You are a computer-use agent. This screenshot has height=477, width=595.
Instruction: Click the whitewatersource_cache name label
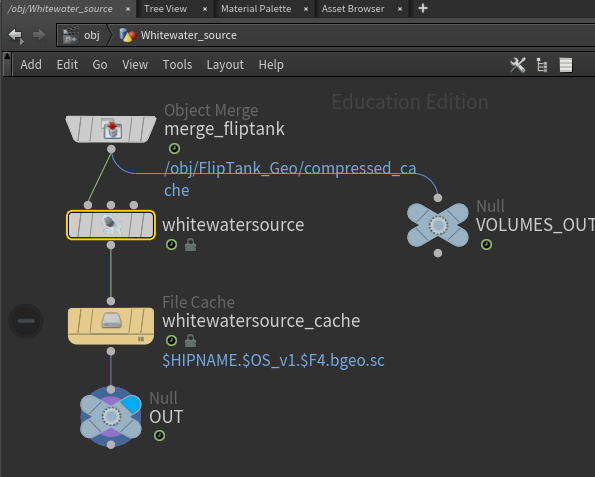coord(261,321)
